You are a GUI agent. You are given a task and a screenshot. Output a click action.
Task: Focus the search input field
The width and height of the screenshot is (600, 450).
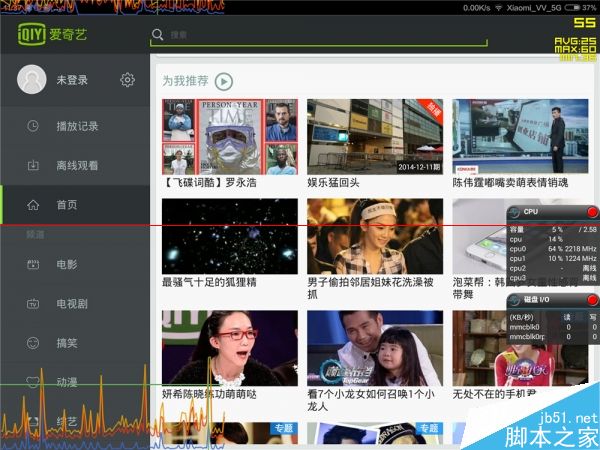coord(318,35)
